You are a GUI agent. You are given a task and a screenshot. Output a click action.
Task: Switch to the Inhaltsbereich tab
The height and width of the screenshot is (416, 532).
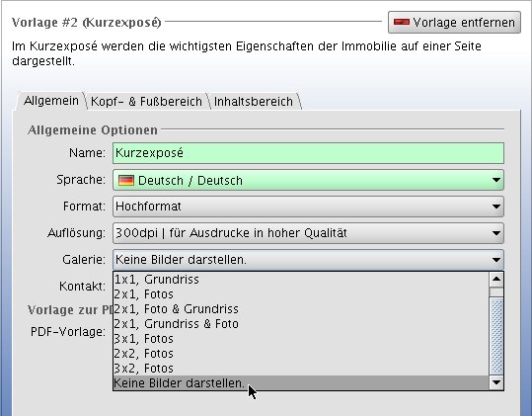coord(254,102)
